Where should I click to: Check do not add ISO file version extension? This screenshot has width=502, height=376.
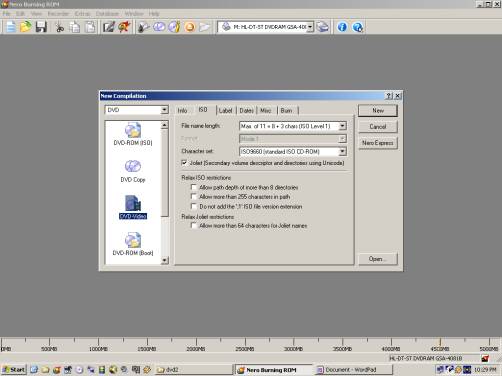tap(193, 206)
